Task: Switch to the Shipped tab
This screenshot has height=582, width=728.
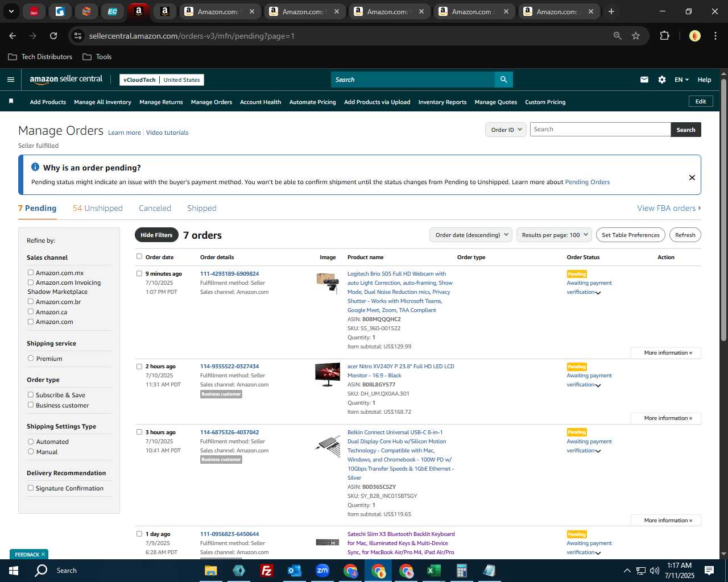Action: 202,208
